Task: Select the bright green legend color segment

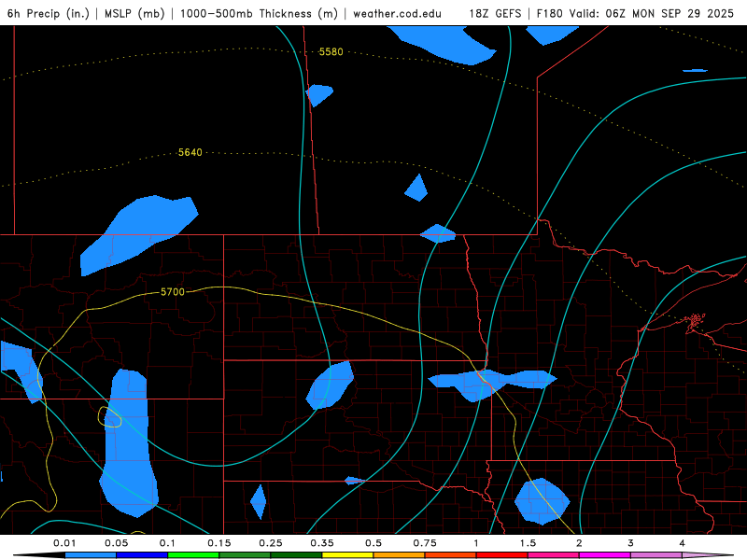Action: pos(193,555)
